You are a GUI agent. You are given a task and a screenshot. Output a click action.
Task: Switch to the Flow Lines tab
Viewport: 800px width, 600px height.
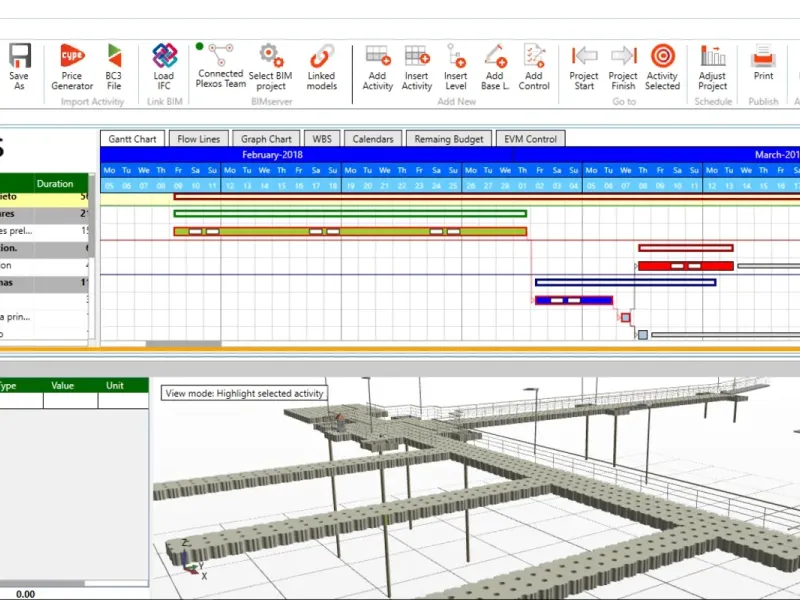point(198,139)
